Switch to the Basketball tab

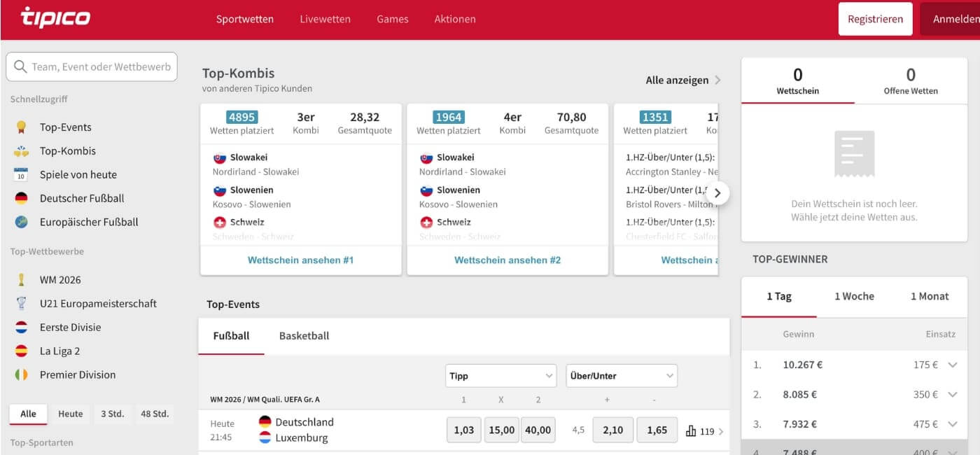coord(304,336)
